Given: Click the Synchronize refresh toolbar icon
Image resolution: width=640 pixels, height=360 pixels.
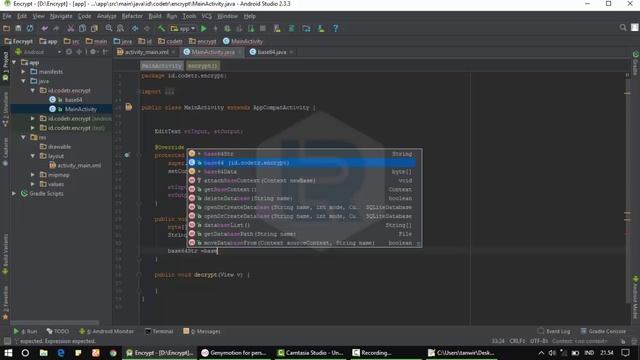Looking at the screenshot, I should point(30,29).
